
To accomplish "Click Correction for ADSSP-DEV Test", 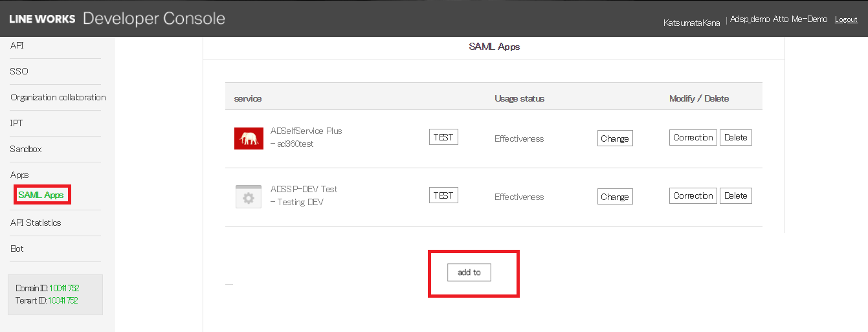I will [693, 195].
